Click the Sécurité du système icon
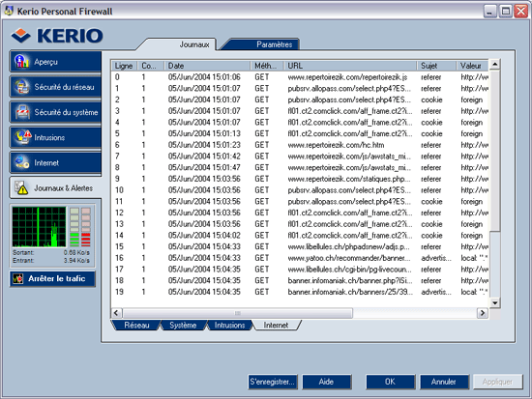This screenshot has width=532, height=399. [23, 112]
